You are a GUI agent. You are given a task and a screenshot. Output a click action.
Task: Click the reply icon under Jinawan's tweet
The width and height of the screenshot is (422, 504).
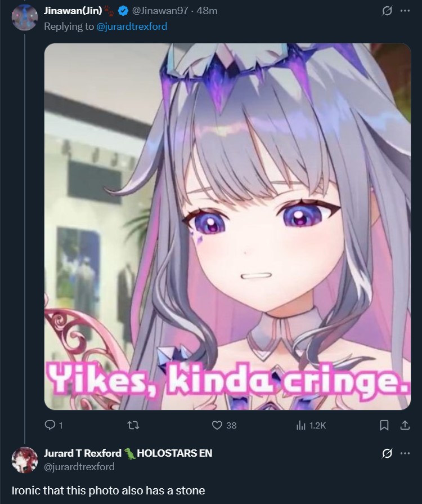(x=50, y=425)
